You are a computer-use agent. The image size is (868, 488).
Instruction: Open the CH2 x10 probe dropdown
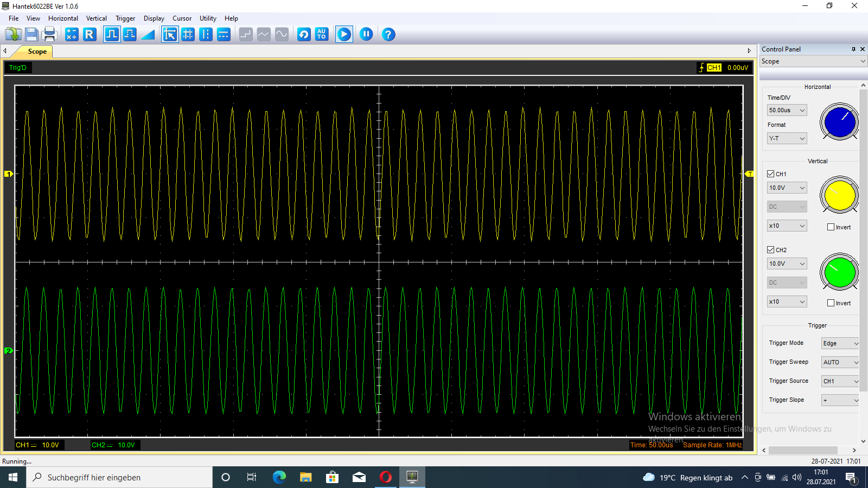[x=787, y=301]
